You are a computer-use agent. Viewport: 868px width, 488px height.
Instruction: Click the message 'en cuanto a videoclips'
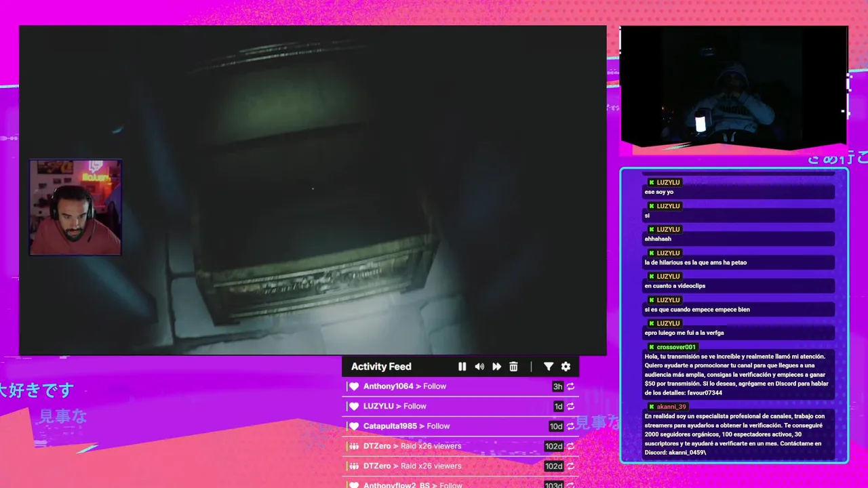point(675,285)
